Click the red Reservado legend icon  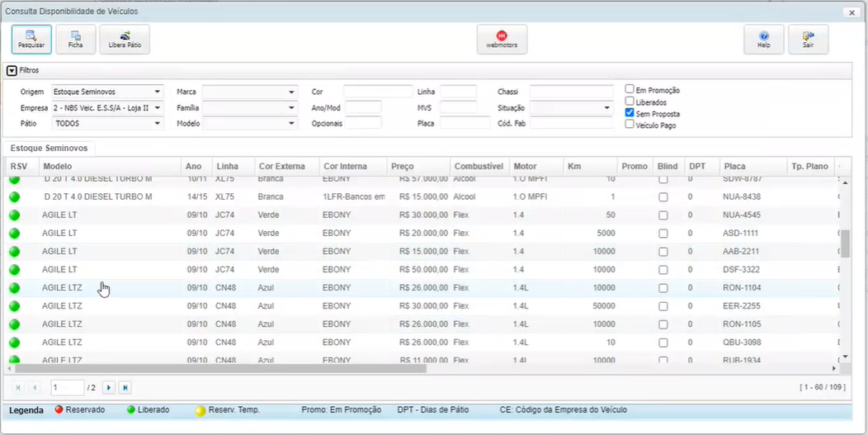(59, 410)
